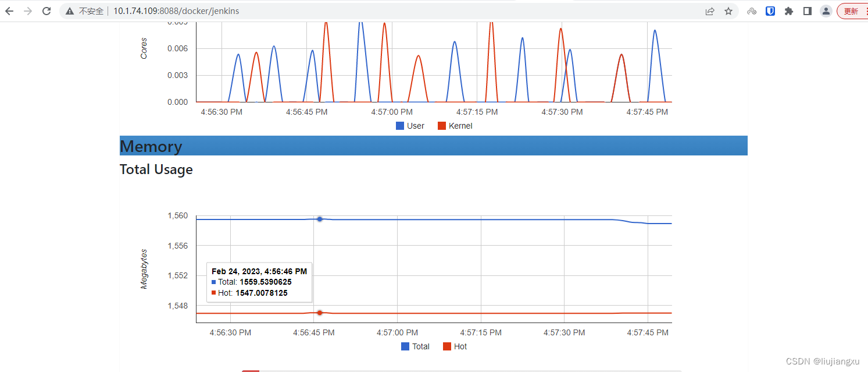
Task: Click the 1,560 megabytes axis value
Action: 178,216
